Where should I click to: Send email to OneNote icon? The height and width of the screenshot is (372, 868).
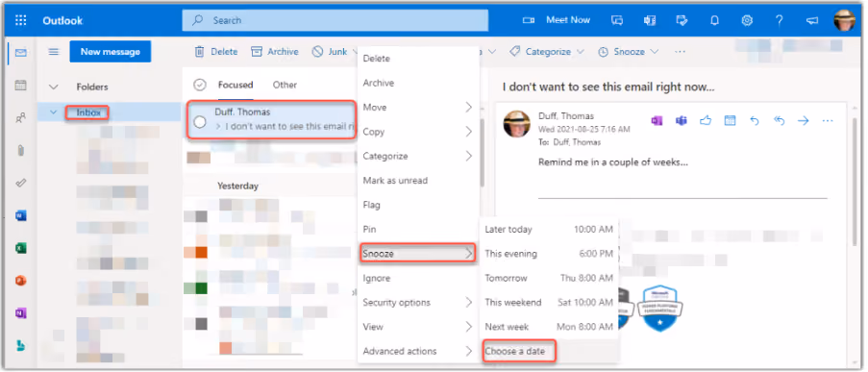pyautogui.click(x=657, y=121)
